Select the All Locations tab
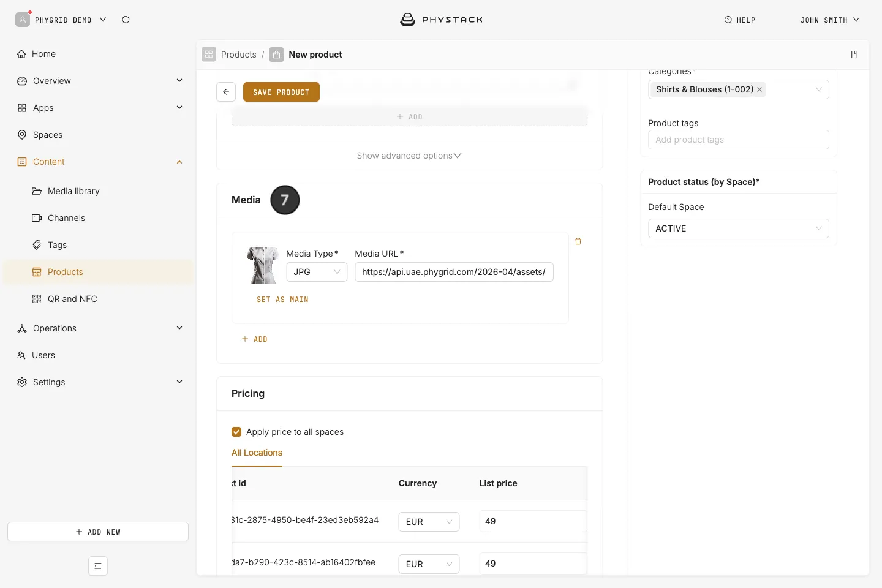 tap(257, 453)
